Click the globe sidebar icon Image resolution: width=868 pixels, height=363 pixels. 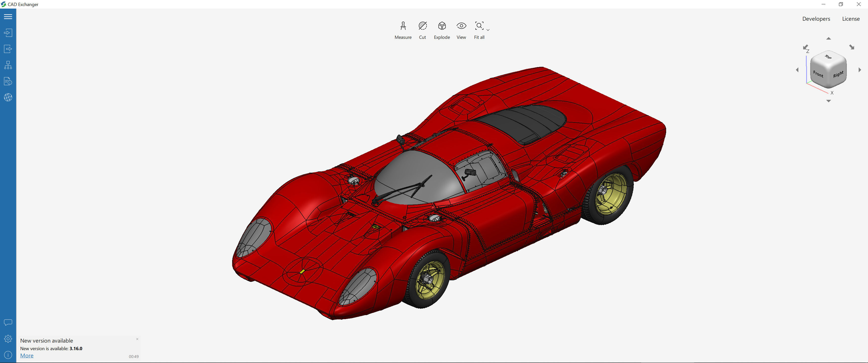[8, 97]
